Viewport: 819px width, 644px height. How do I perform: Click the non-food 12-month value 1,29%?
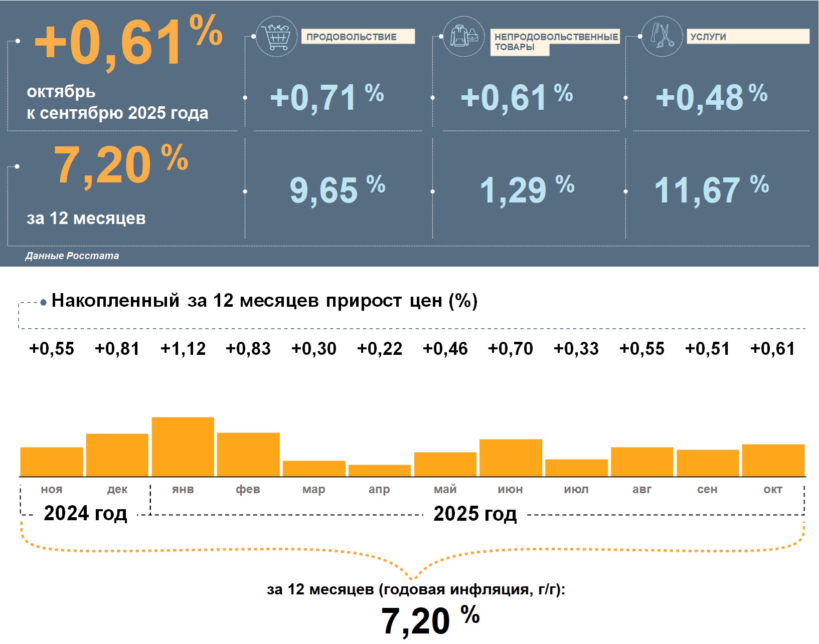click(526, 189)
